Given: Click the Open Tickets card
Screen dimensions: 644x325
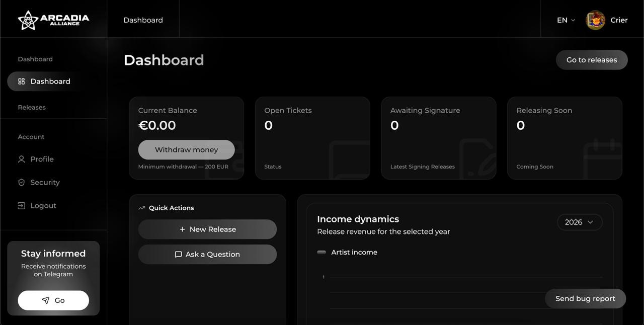Looking at the screenshot, I should (312, 138).
